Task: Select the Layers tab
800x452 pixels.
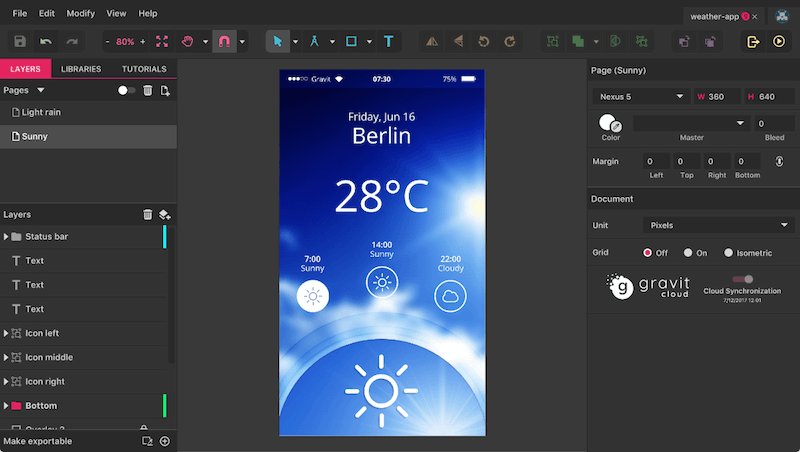Action: click(26, 69)
